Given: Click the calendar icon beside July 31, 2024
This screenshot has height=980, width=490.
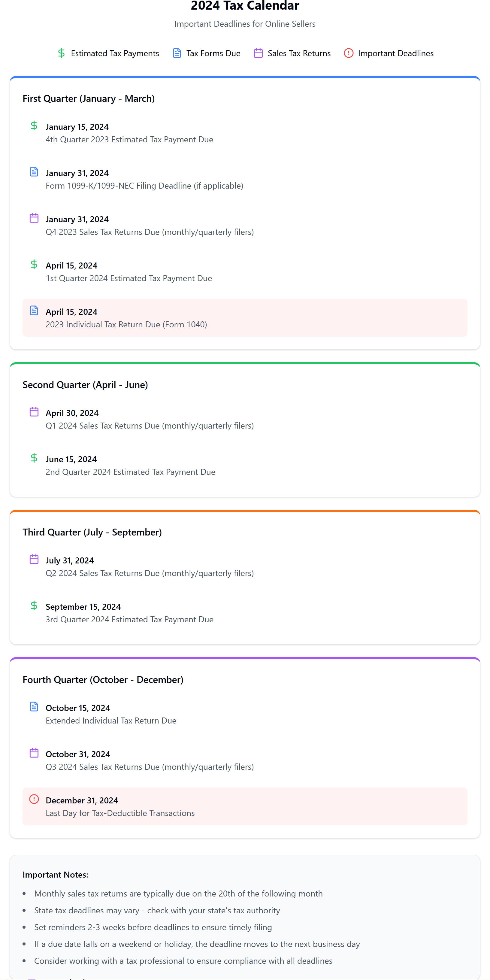Looking at the screenshot, I should [x=34, y=559].
